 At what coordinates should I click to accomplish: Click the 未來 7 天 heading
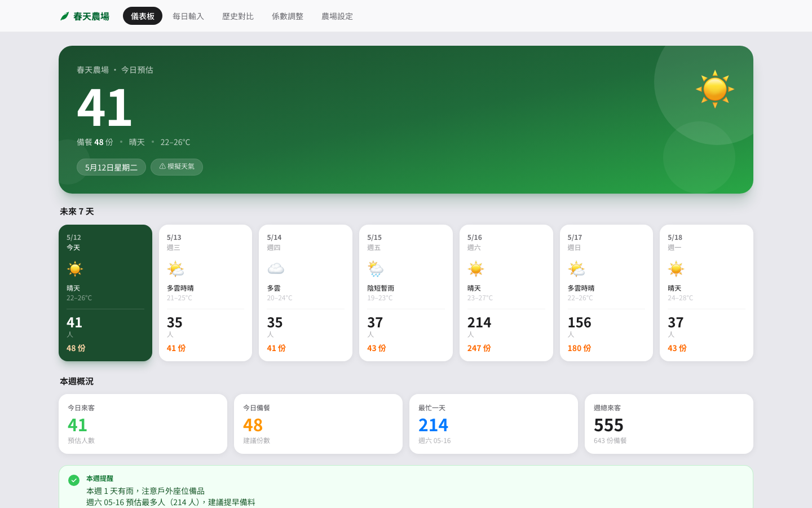coord(77,212)
